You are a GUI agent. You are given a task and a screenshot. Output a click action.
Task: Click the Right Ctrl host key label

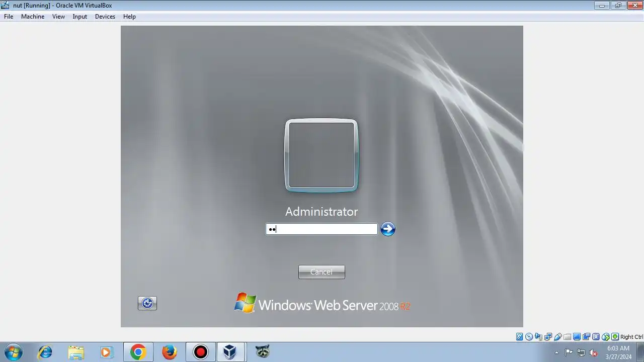pos(631,337)
